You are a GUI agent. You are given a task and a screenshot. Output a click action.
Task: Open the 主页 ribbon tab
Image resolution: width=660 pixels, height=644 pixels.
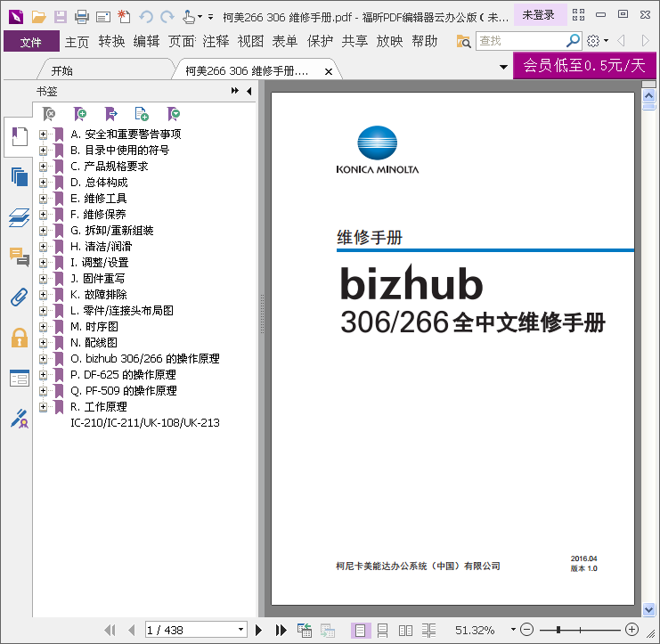click(77, 42)
